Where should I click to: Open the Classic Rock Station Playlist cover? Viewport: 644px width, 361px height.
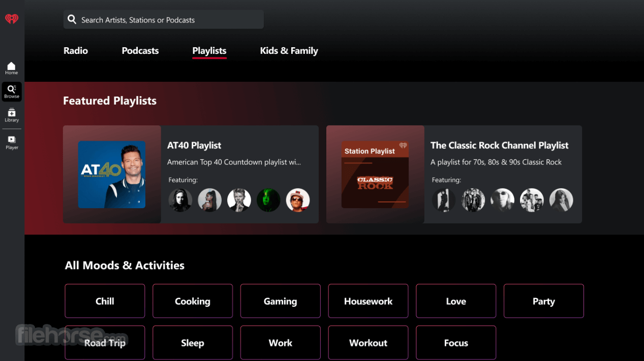coord(375,175)
